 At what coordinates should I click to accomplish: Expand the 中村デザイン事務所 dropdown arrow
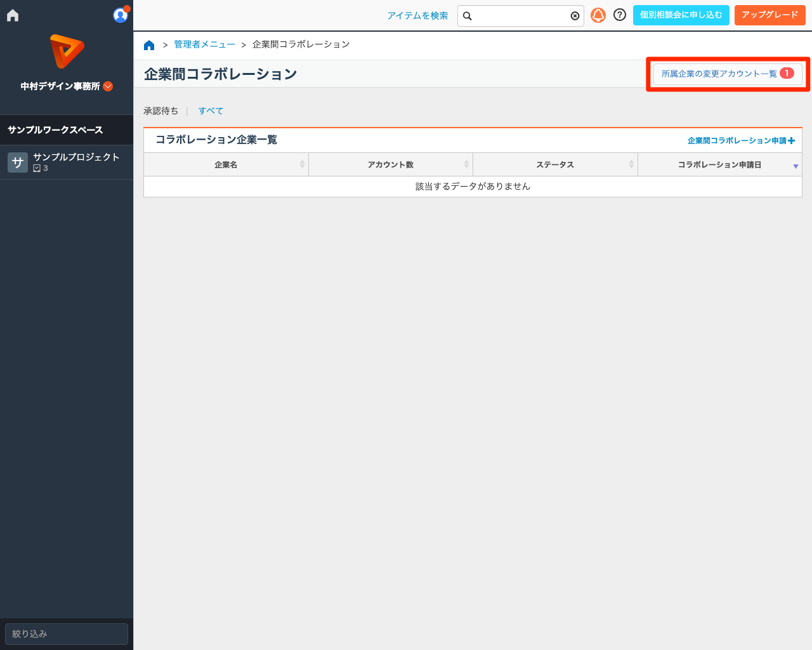(x=108, y=86)
